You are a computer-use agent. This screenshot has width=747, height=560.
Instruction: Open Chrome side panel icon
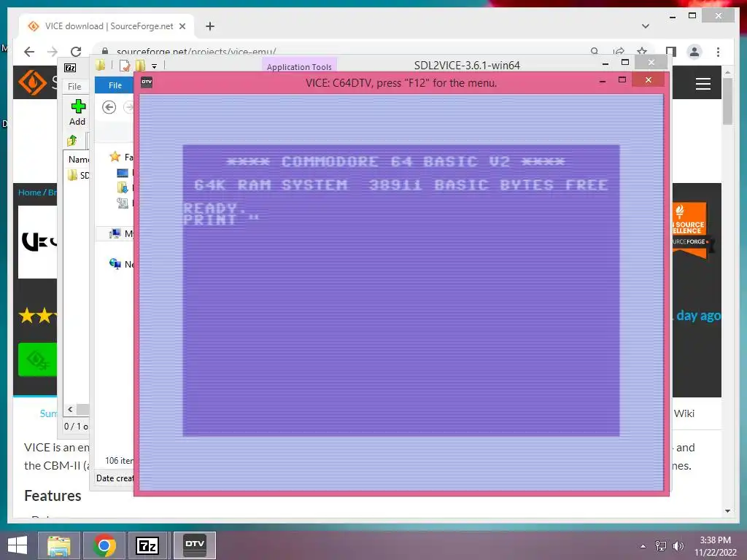(671, 52)
